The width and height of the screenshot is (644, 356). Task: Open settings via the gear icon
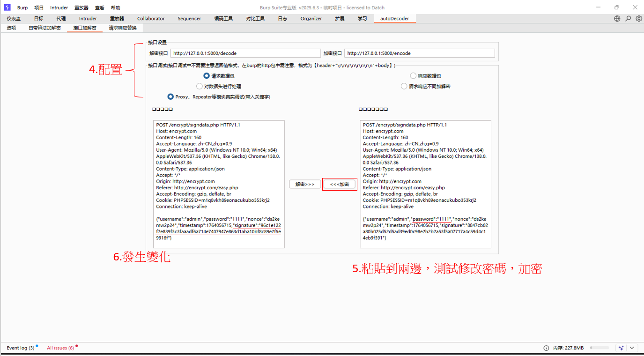click(639, 19)
